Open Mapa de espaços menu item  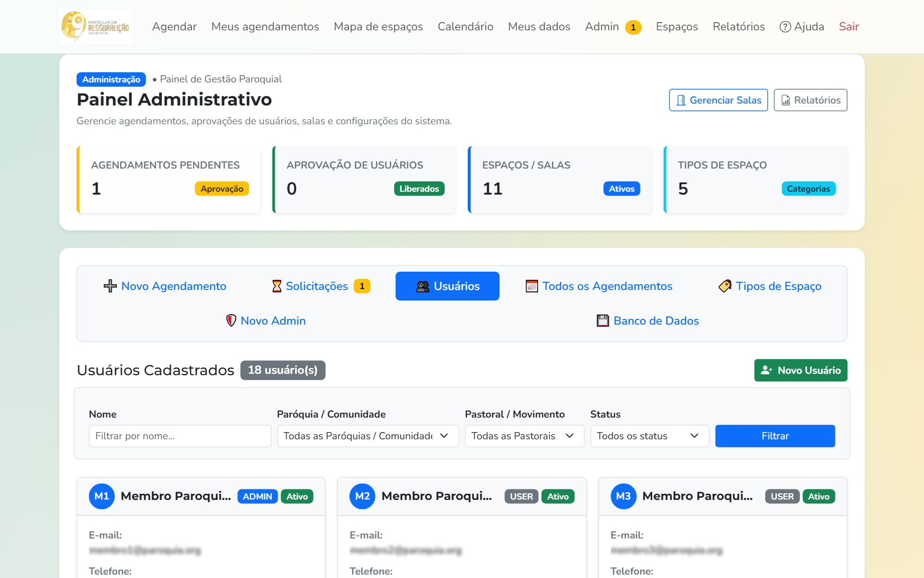click(378, 26)
